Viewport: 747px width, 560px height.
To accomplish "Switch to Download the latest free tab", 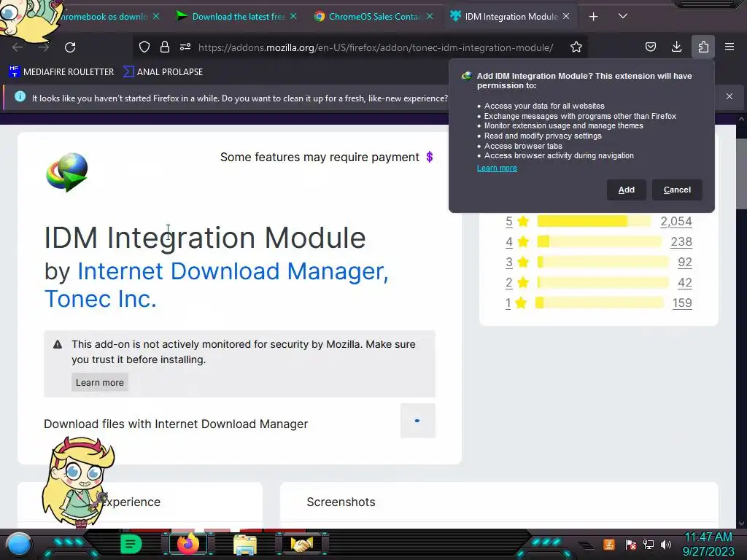I will 239,17.
